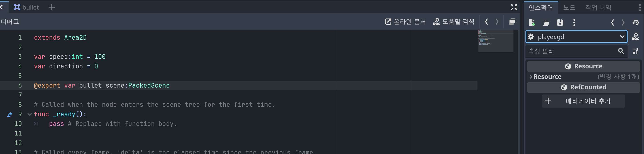
Task: Load an existing resource from disk
Action: coord(546,23)
